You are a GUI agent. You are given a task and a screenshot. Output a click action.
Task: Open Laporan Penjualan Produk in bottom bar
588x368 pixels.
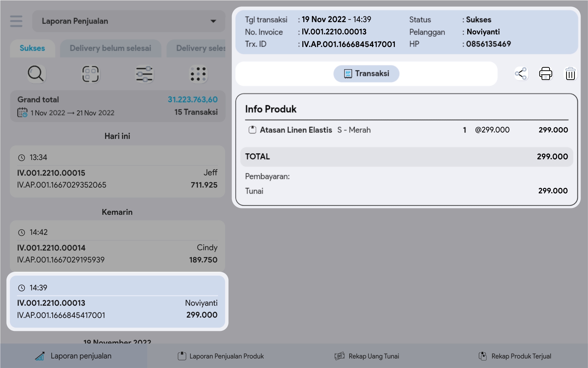tap(221, 356)
